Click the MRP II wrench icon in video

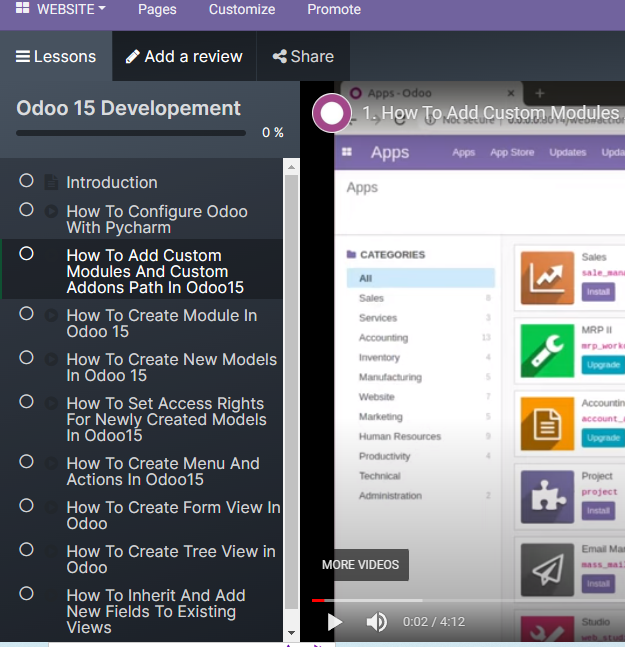coord(547,351)
